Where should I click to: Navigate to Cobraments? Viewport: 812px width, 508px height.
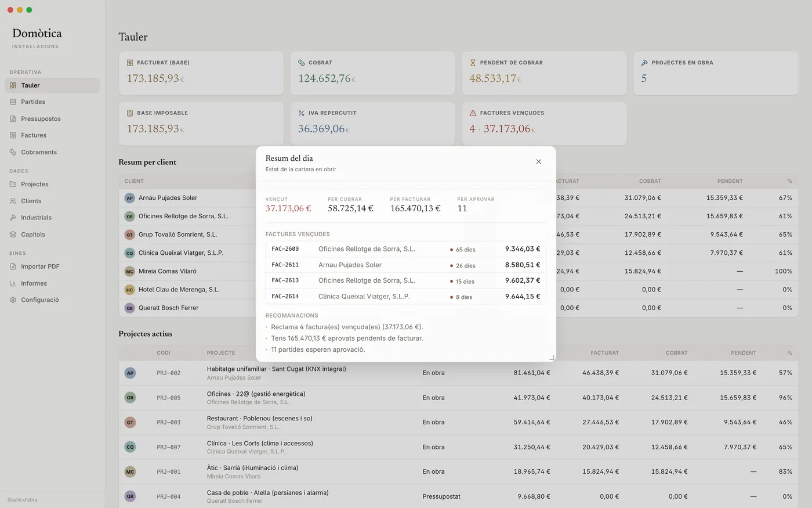[52, 152]
